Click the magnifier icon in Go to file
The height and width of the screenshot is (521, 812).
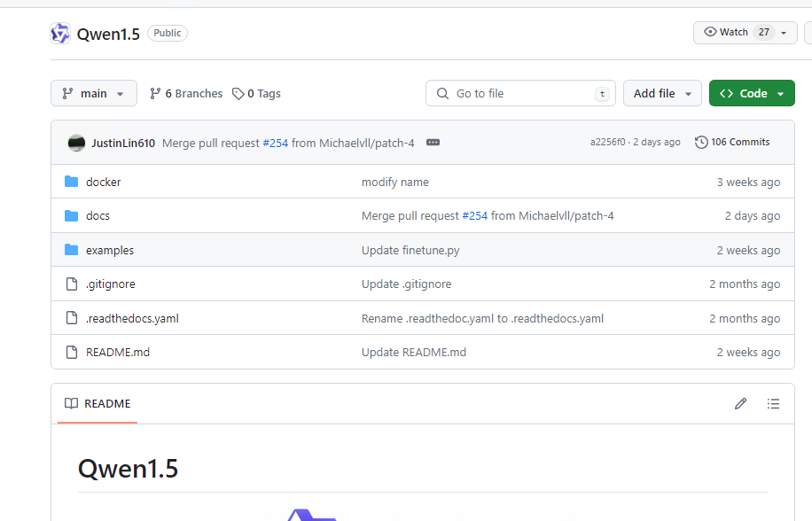(442, 94)
